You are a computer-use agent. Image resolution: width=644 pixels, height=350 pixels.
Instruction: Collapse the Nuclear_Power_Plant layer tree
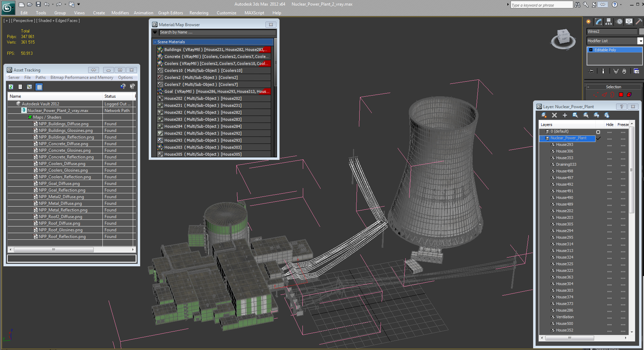pos(542,138)
